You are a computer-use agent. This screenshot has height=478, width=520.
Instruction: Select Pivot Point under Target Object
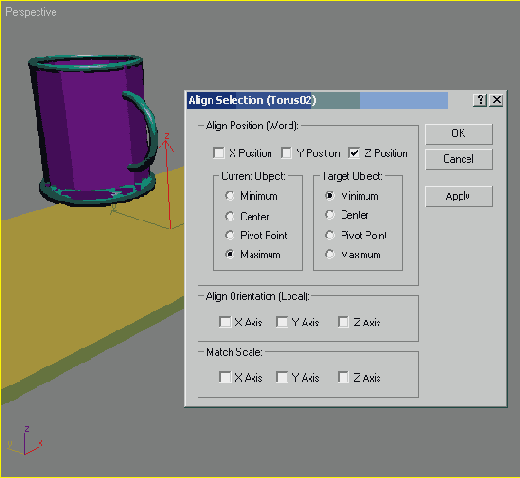(x=330, y=235)
